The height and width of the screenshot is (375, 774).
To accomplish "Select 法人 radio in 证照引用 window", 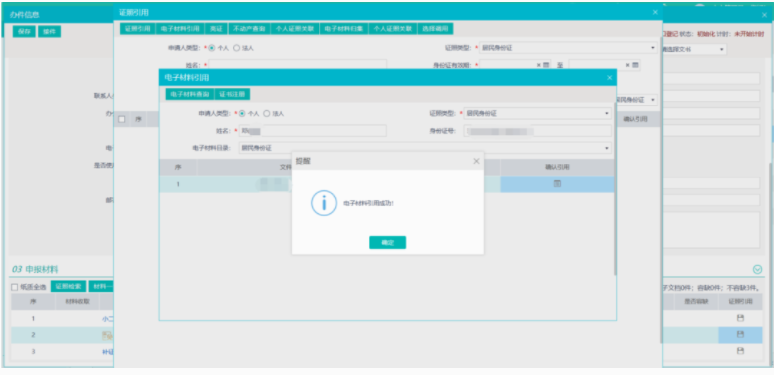I will coord(236,48).
